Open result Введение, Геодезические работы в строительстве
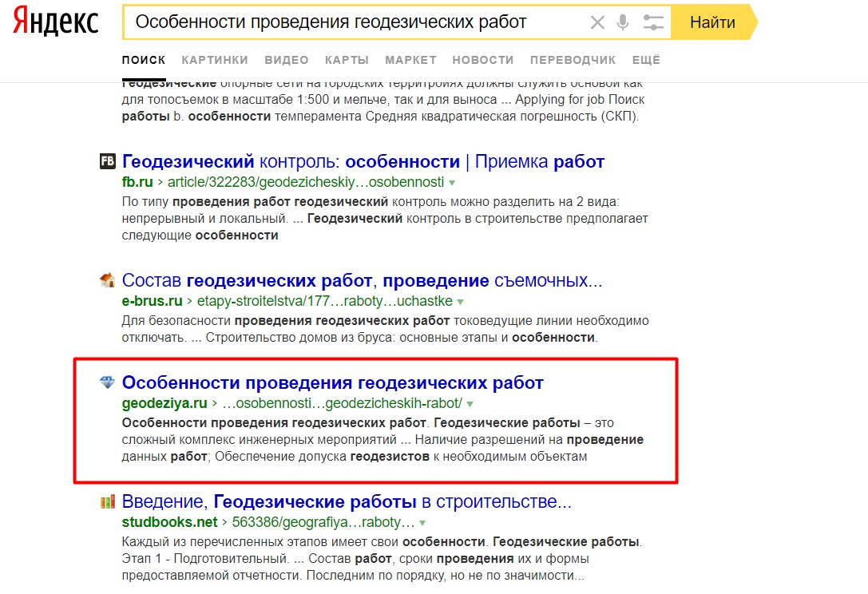Viewport: 868px width, 594px height. pos(347,501)
